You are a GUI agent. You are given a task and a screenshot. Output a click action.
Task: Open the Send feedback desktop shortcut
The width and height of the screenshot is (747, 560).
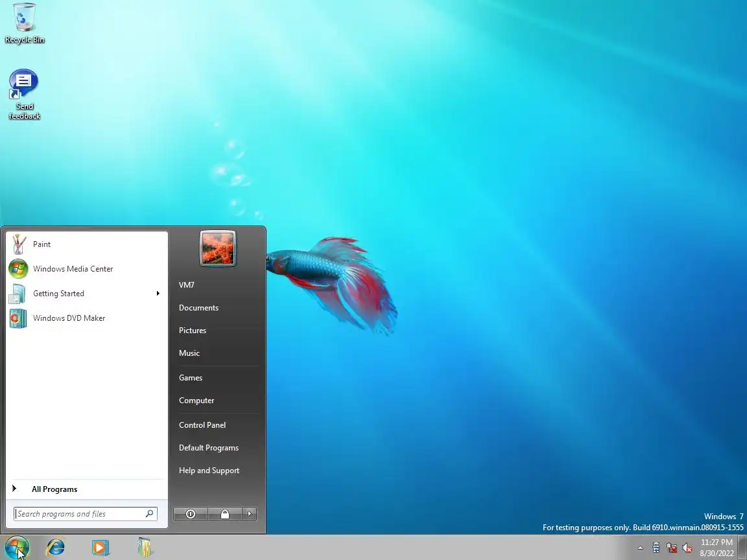pos(24,95)
